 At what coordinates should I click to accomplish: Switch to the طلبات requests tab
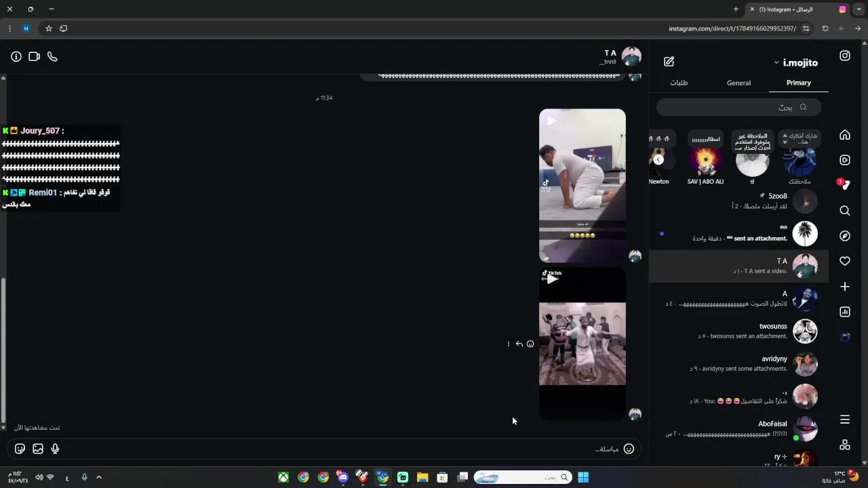679,83
